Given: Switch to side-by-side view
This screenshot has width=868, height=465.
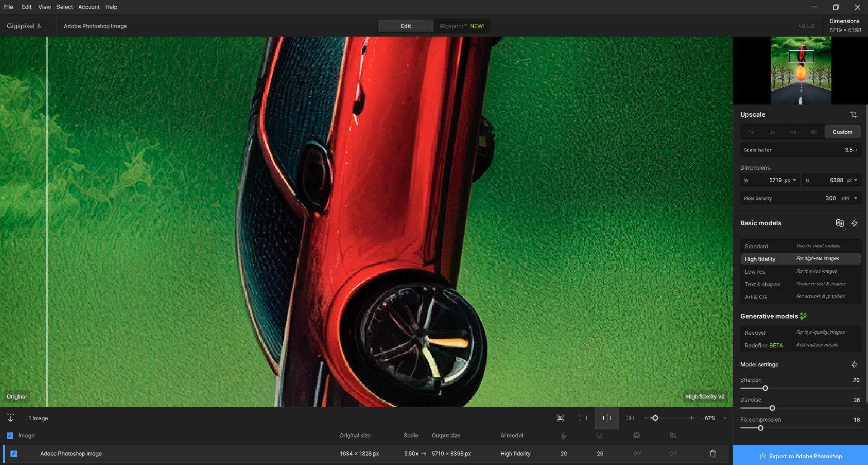Looking at the screenshot, I should click(630, 418).
